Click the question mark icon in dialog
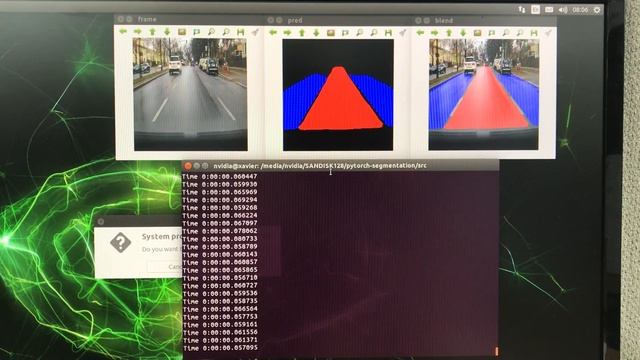Image resolution: width=640 pixels, height=360 pixels. (x=120, y=242)
